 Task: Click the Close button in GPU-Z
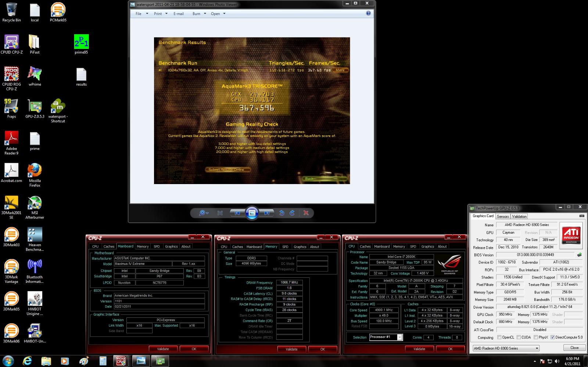coord(574,348)
